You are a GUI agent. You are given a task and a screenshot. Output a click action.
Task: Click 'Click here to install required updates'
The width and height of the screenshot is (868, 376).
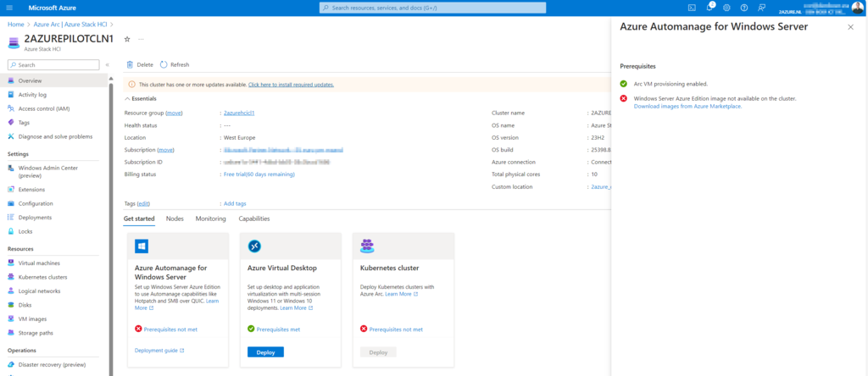pyautogui.click(x=292, y=85)
